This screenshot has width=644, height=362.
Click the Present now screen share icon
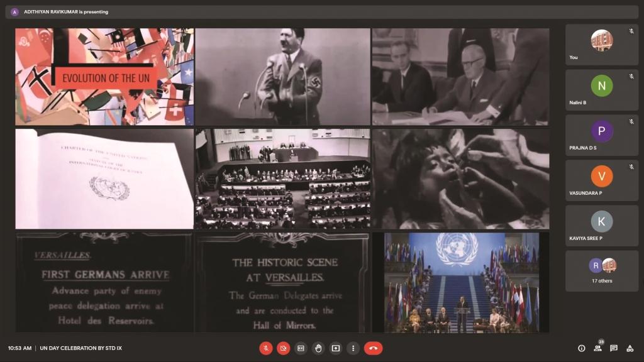click(336, 348)
